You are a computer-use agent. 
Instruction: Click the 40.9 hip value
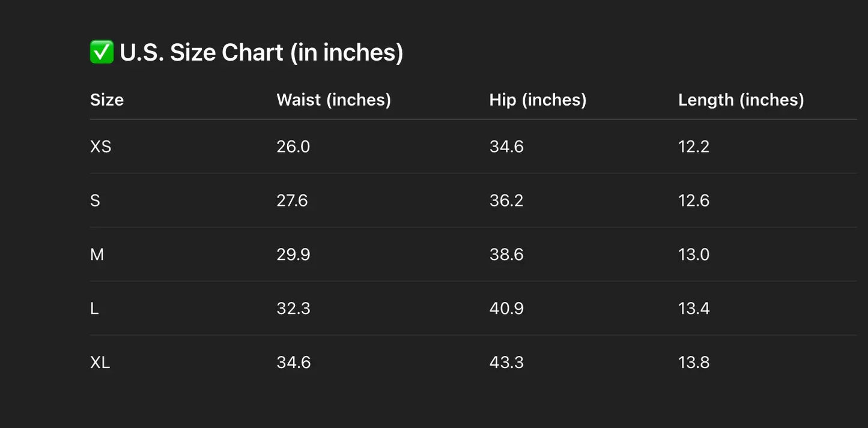pos(506,309)
